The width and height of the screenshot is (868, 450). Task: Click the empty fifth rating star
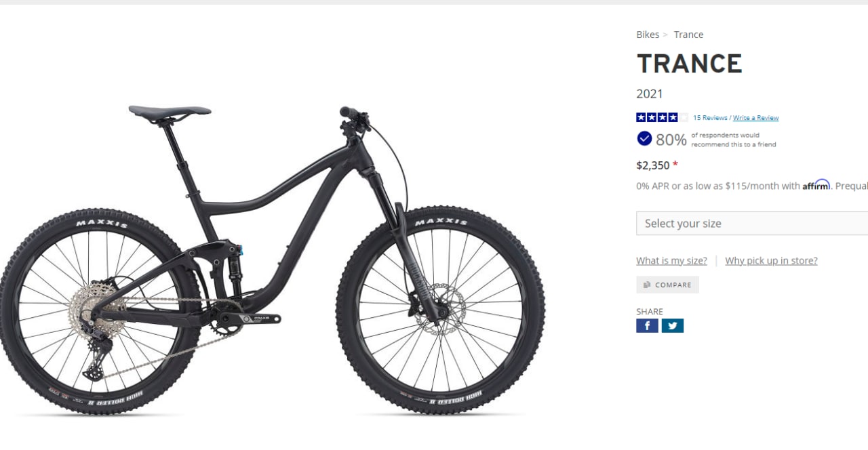tap(684, 117)
